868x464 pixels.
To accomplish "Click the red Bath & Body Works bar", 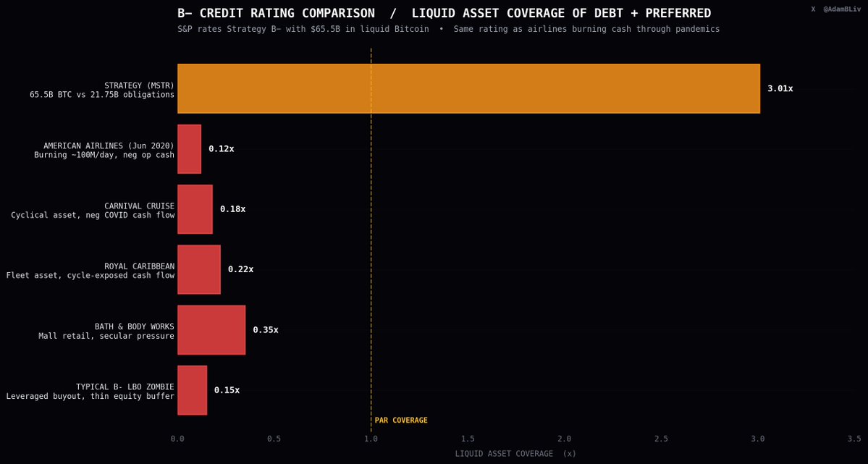I will pos(211,330).
